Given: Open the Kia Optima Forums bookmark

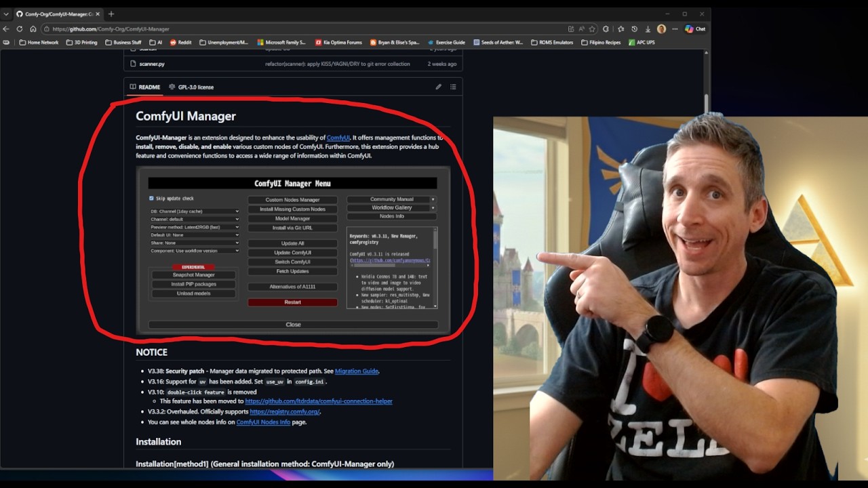Looking at the screenshot, I should pos(338,42).
